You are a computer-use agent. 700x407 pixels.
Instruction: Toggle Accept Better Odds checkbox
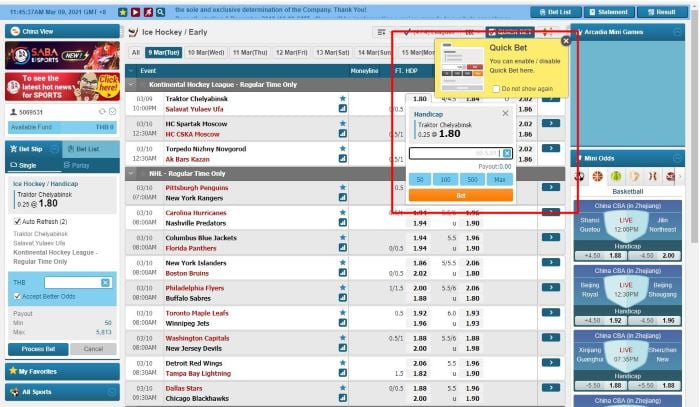(x=17, y=296)
